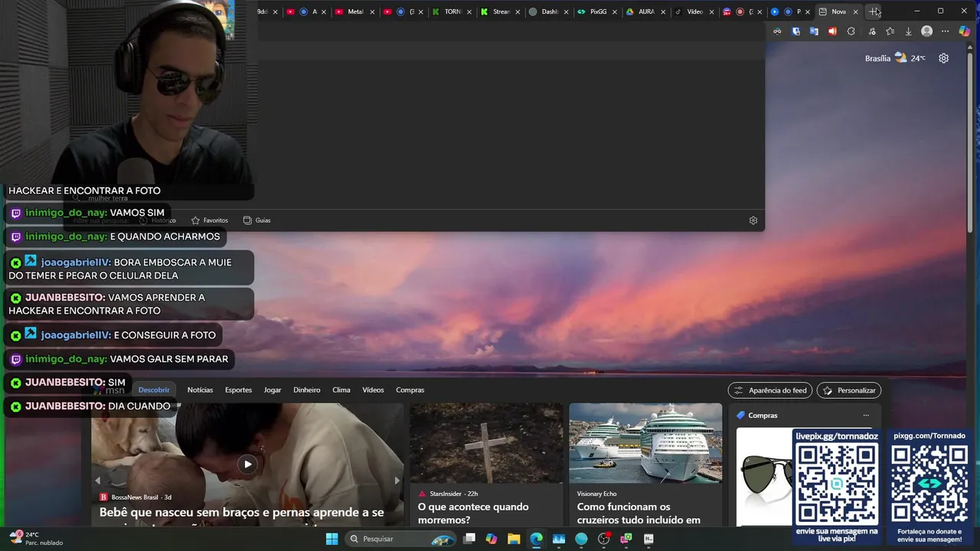Open File Explorer from the taskbar
The height and width of the screenshot is (551, 980).
pyautogui.click(x=514, y=539)
